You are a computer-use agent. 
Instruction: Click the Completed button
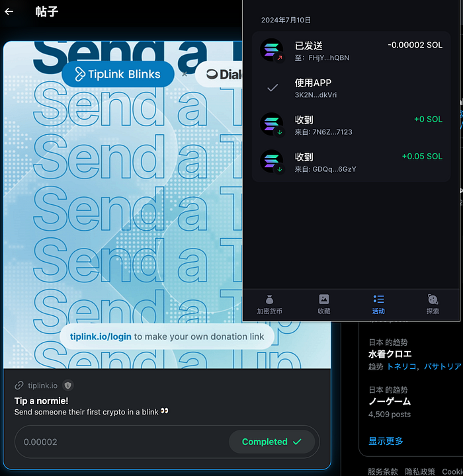[272, 442]
